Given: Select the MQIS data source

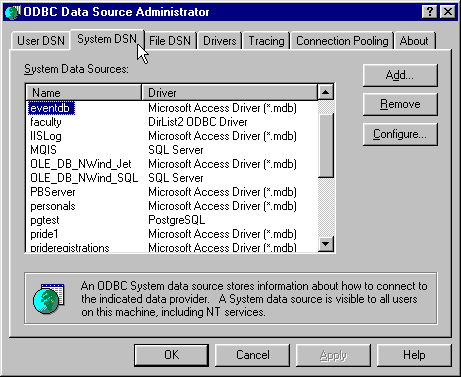Looking at the screenshot, I should coord(43,150).
